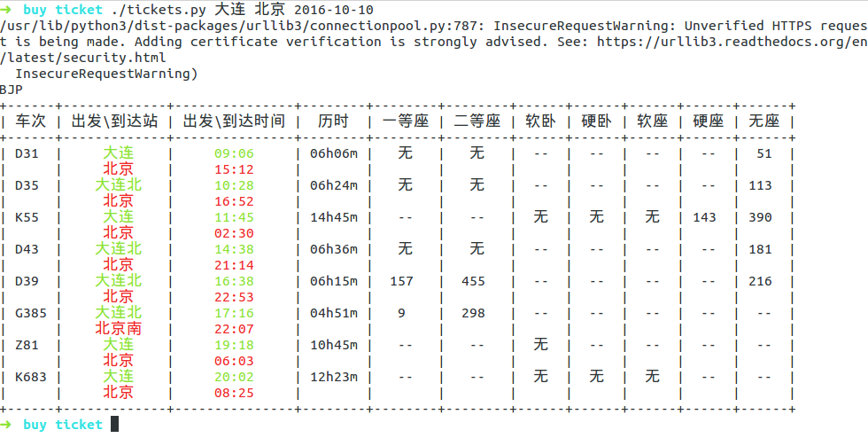Click the 455 second-class seat count
This screenshot has height=438, width=868.
[x=473, y=281]
